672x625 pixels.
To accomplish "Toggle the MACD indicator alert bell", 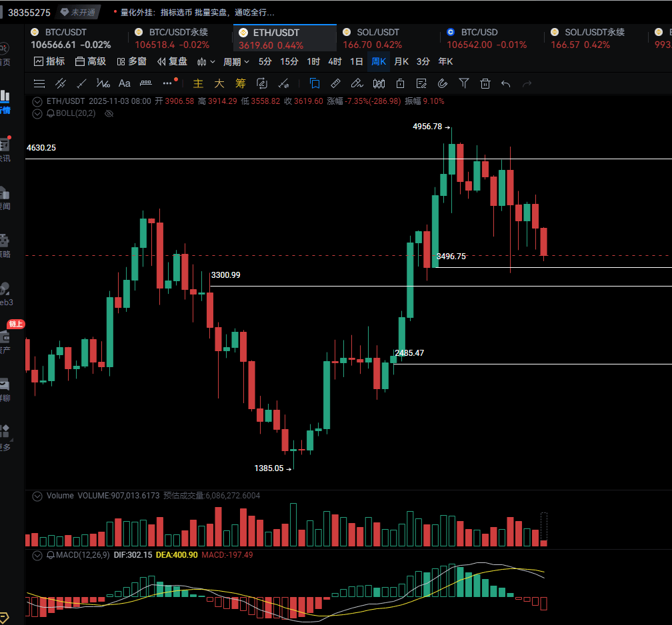I will coord(51,555).
